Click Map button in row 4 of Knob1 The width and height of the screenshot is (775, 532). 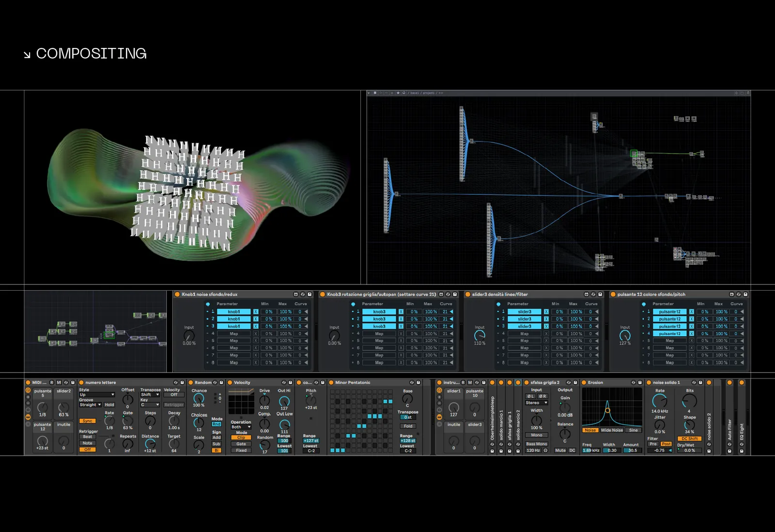point(234,334)
